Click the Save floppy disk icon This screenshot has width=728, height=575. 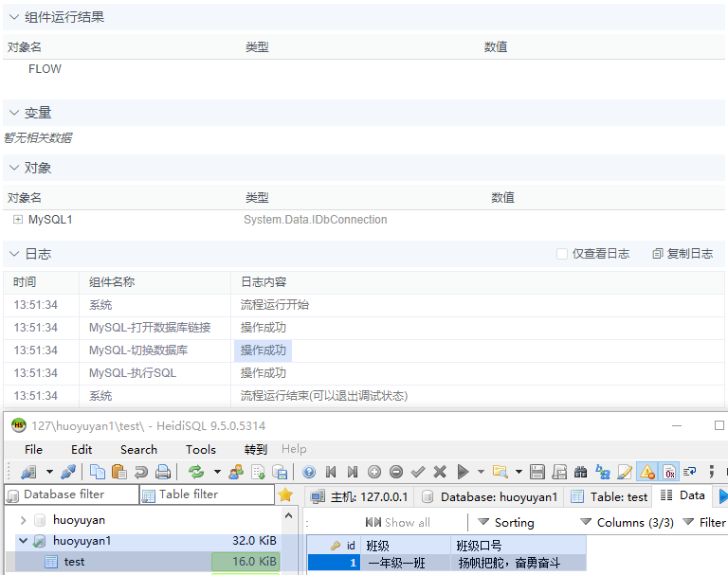[x=537, y=472]
